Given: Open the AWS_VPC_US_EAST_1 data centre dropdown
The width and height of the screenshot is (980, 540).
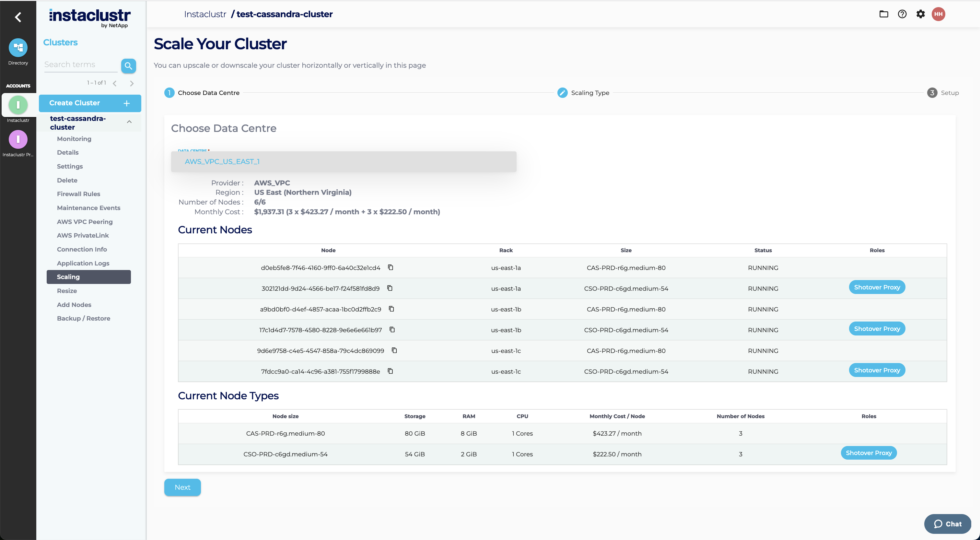Looking at the screenshot, I should [x=343, y=161].
